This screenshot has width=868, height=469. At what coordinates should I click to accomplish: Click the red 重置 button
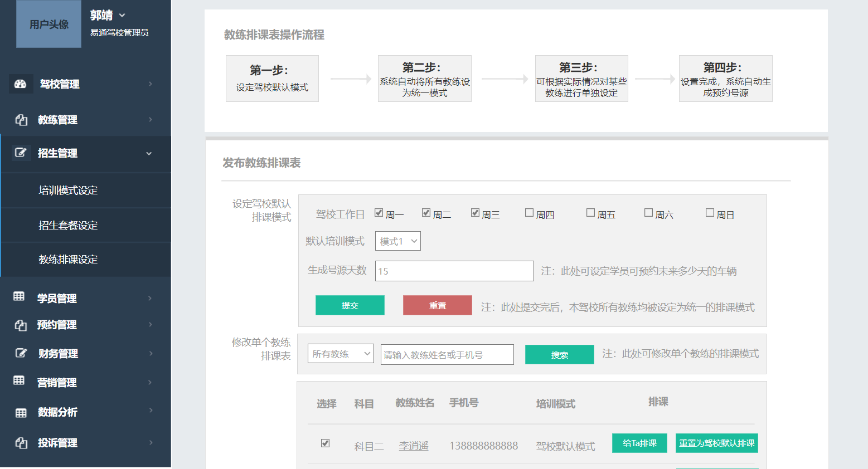coord(438,305)
